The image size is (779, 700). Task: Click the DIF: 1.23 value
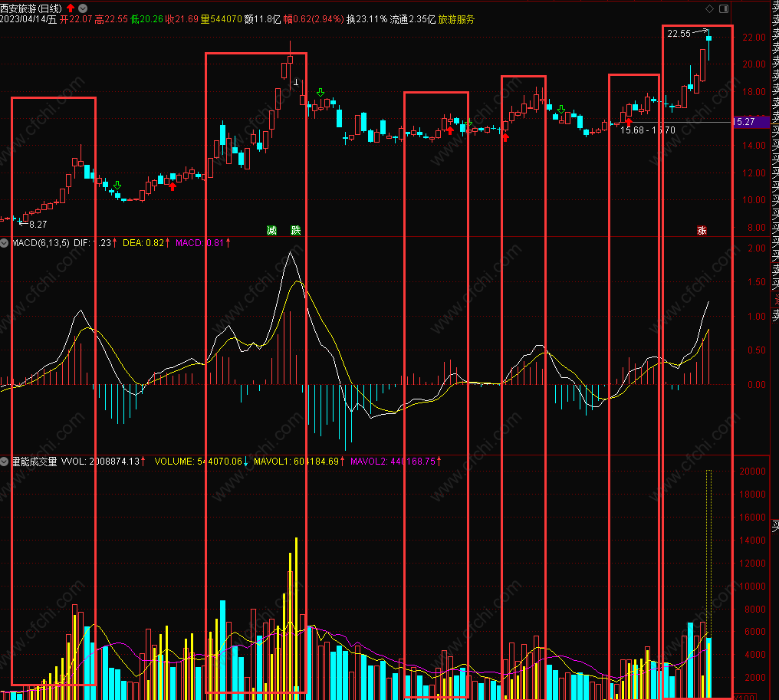(x=93, y=243)
